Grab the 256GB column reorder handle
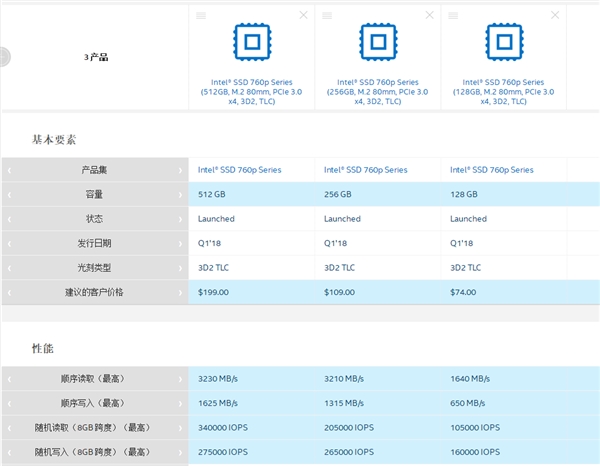The width and height of the screenshot is (600, 466). pos(327,15)
